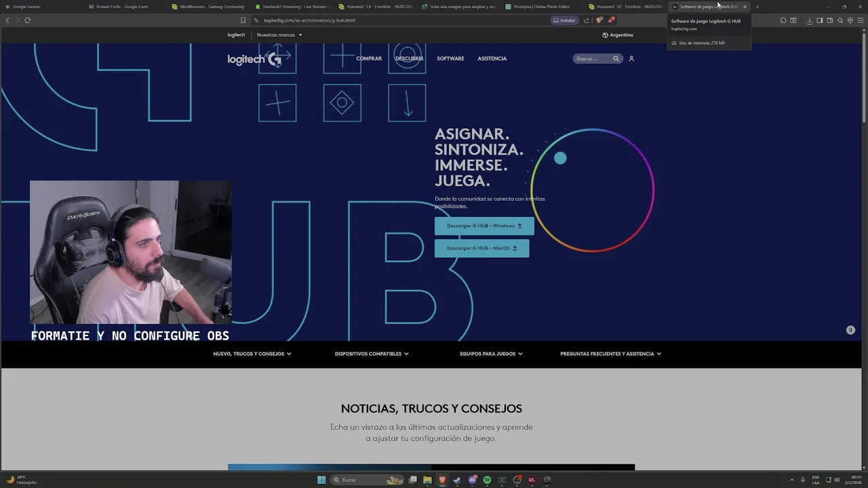The height and width of the screenshot is (488, 868).
Task: Click the browser address bar URL
Action: (309, 20)
